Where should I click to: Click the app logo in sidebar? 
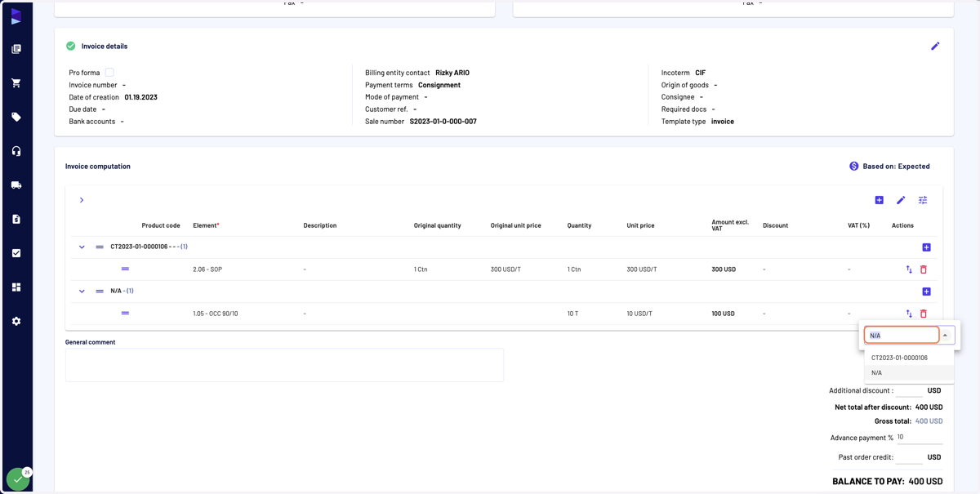point(16,16)
